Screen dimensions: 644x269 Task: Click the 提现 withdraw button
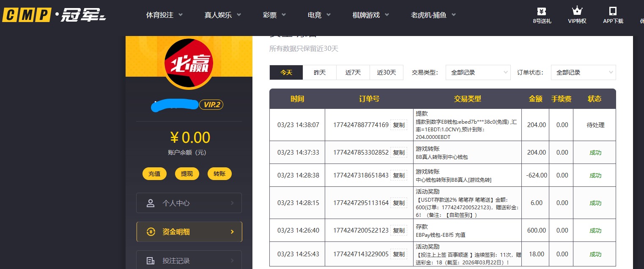(187, 174)
